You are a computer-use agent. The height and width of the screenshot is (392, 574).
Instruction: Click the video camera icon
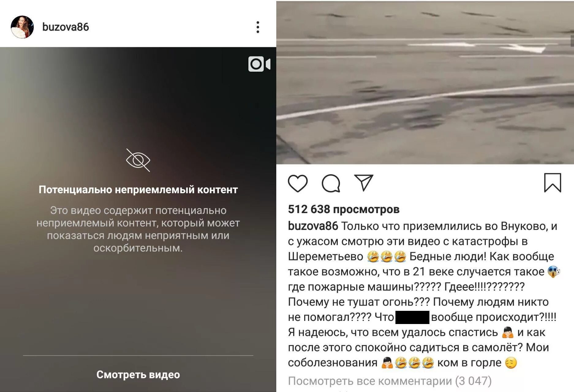pos(259,64)
